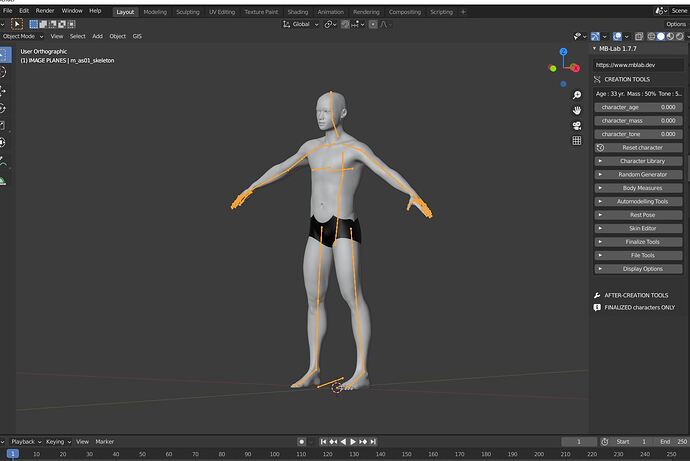Image resolution: width=690 pixels, height=461 pixels.
Task: Expand the Automodelling Tools section
Action: tap(638, 201)
